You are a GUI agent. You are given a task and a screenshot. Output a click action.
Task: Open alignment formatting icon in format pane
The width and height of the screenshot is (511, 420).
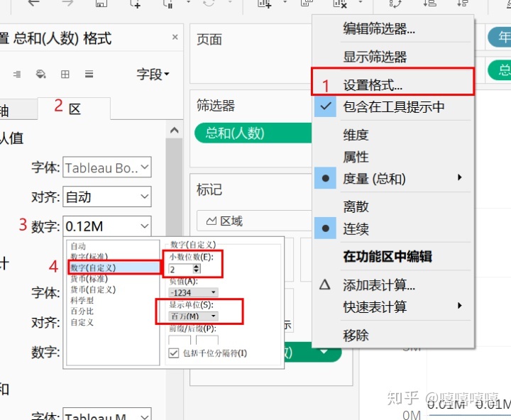(x=17, y=74)
